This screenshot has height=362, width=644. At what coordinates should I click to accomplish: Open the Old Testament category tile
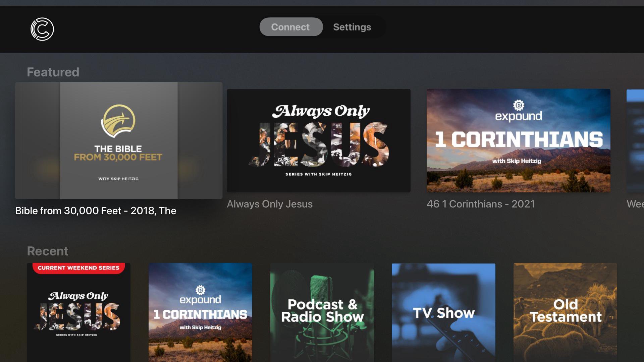[565, 312]
